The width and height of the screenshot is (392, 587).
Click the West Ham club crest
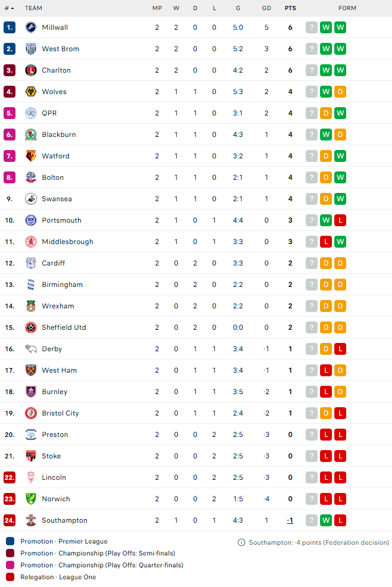tap(31, 370)
